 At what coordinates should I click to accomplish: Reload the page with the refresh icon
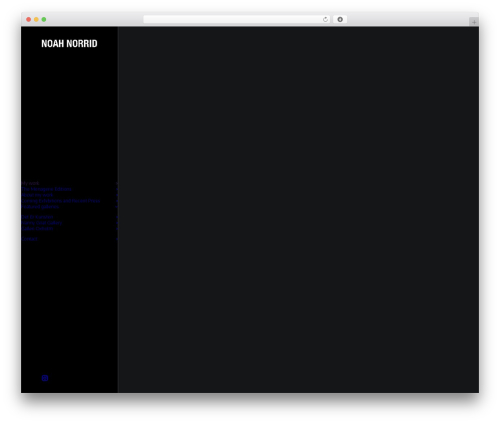click(x=325, y=19)
